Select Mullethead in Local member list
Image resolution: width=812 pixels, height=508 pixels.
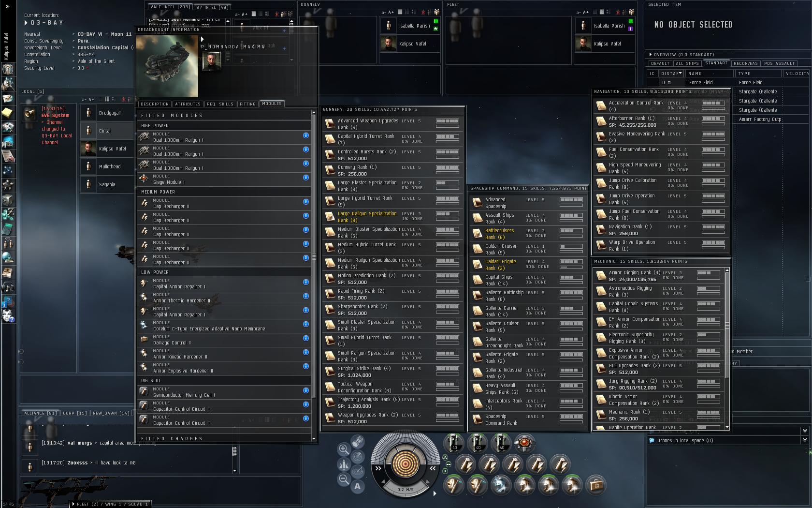[x=106, y=166]
